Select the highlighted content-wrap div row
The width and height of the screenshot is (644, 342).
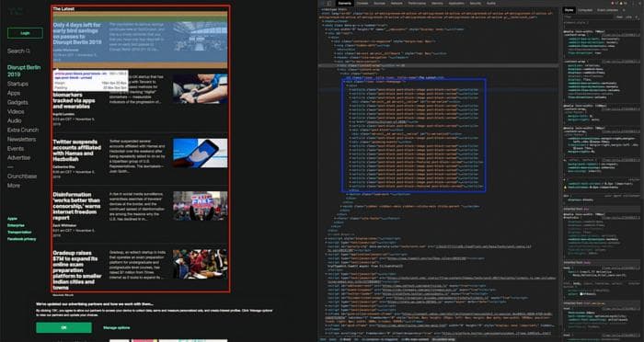(x=438, y=65)
